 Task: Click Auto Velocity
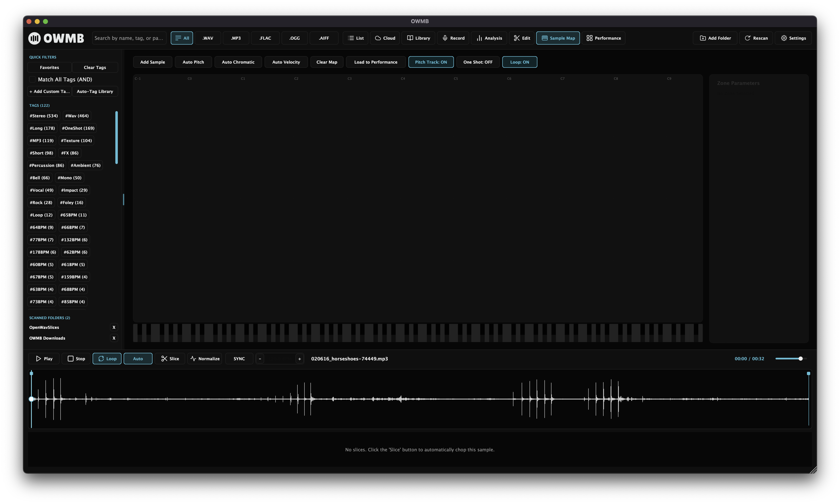[286, 62]
